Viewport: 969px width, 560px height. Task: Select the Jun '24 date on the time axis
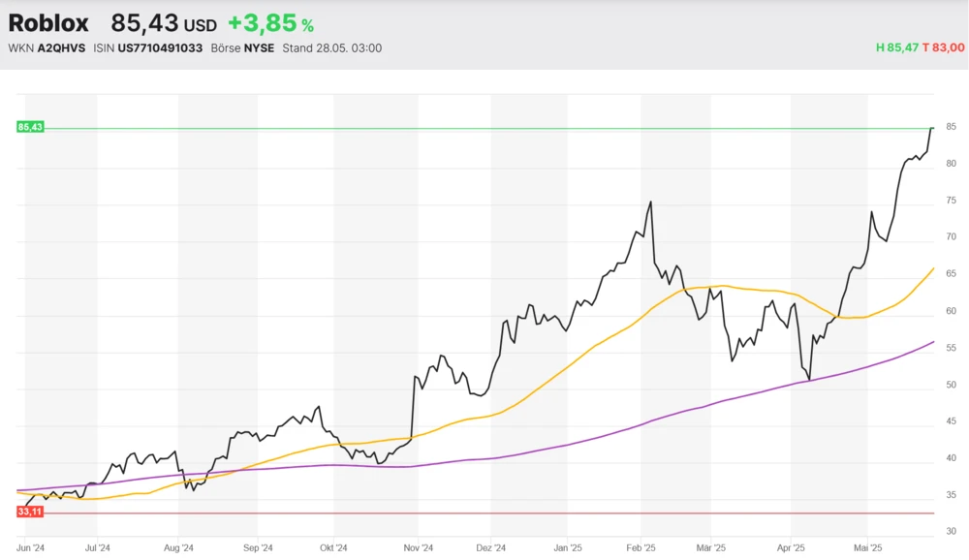pyautogui.click(x=32, y=547)
